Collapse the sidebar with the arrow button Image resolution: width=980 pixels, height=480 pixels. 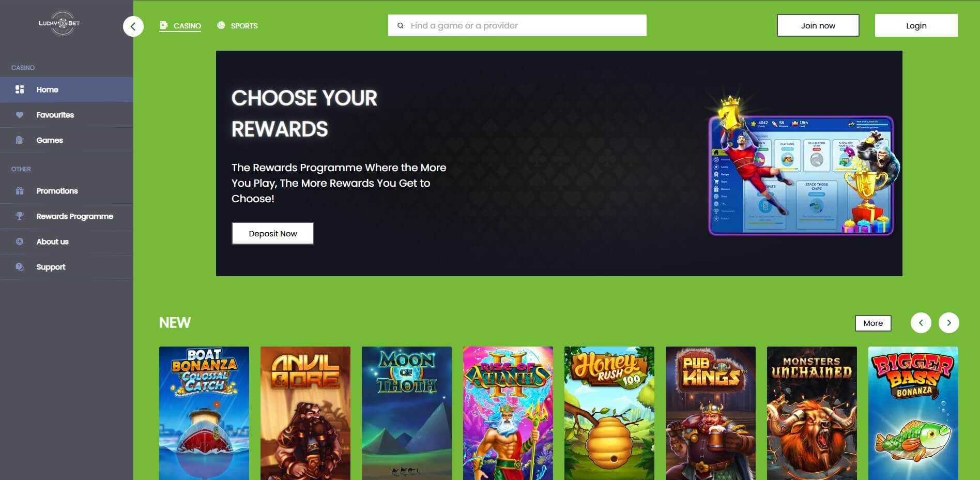(x=133, y=26)
